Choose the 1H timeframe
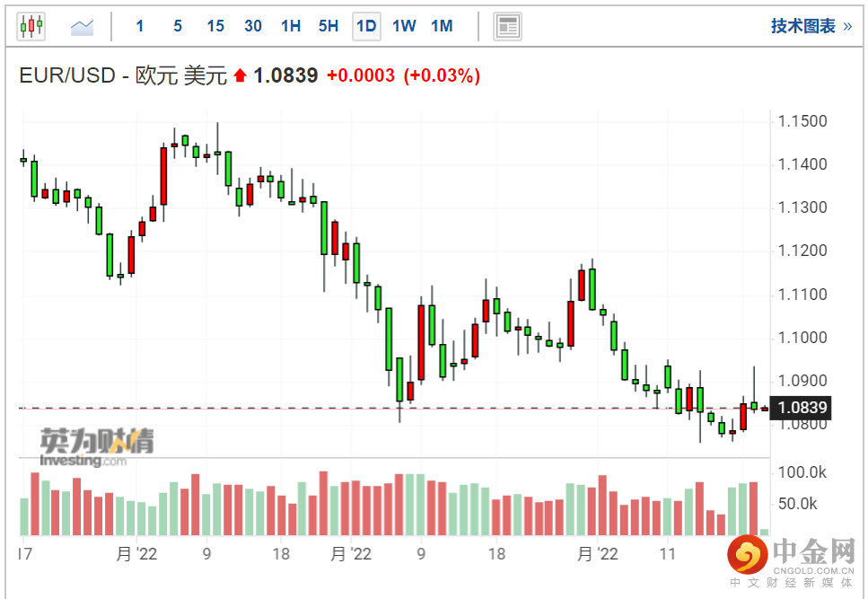Image resolution: width=868 pixels, height=599 pixels. pos(291,26)
